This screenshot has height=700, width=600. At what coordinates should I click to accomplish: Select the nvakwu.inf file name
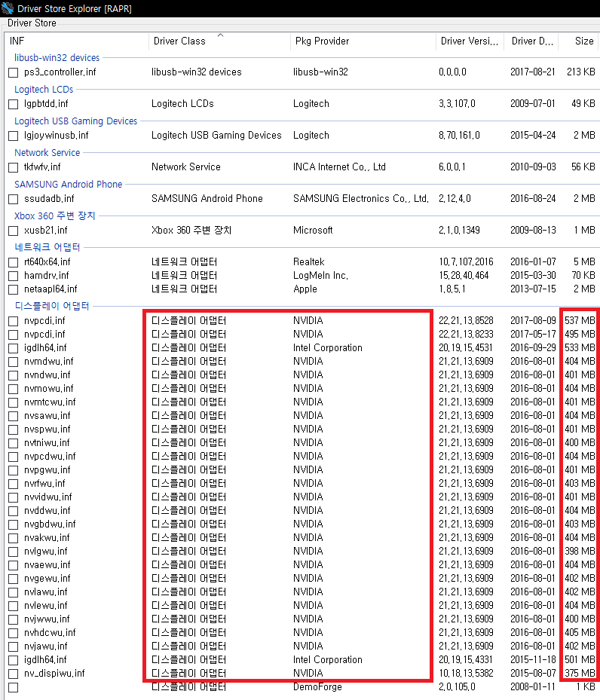click(x=47, y=539)
